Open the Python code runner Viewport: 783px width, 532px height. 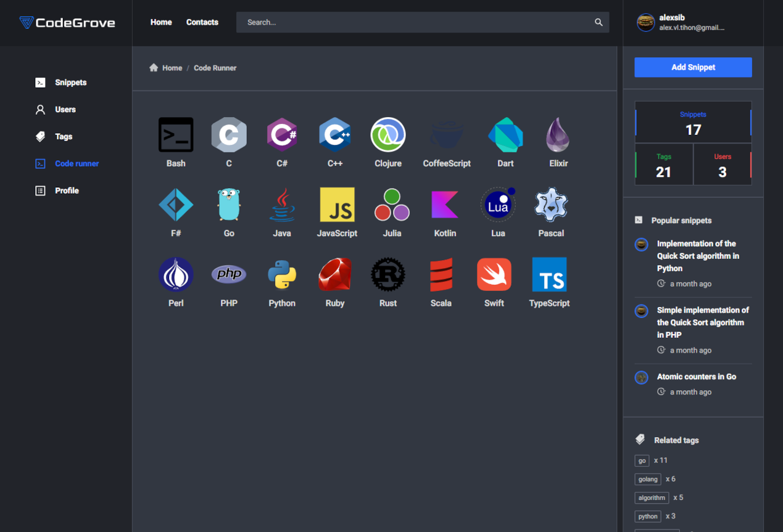[x=282, y=274]
